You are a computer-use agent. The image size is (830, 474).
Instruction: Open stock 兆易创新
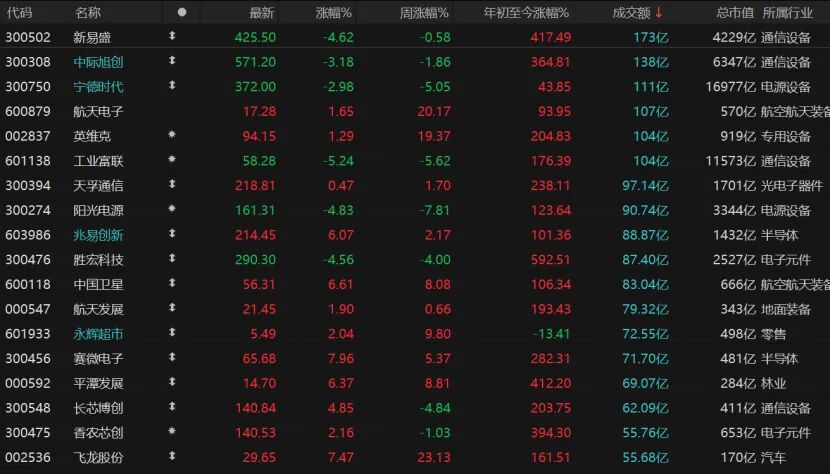click(98, 235)
